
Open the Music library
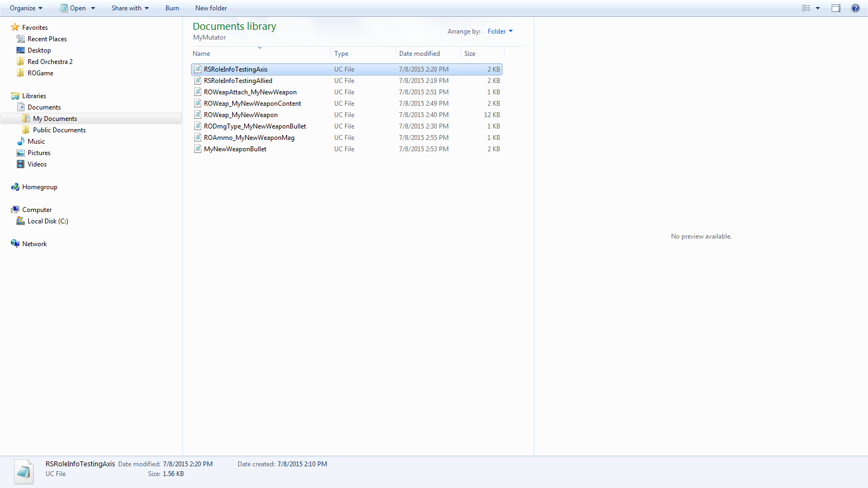tap(36, 142)
